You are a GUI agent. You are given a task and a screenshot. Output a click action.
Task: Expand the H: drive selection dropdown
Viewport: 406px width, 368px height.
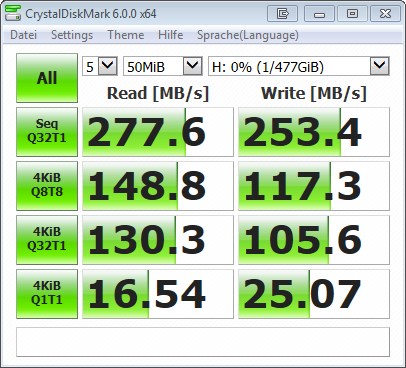point(299,66)
